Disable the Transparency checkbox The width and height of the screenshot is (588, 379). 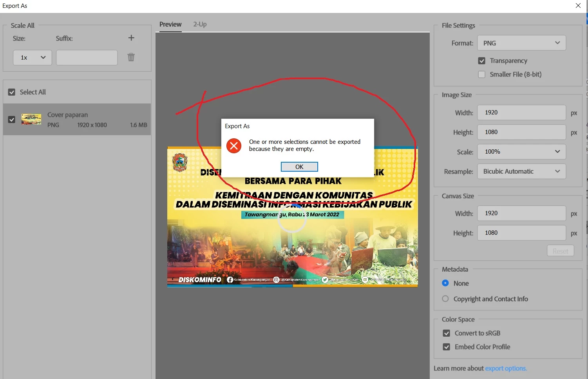point(482,61)
